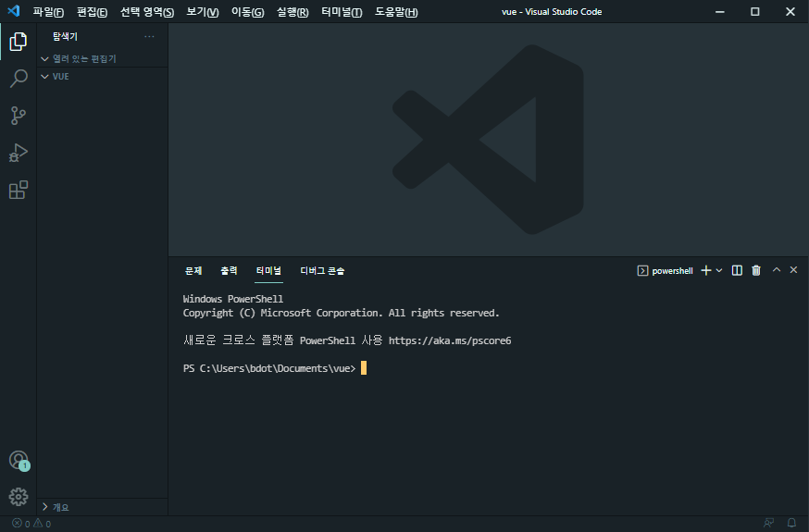Open the Extensions view icon

click(19, 190)
